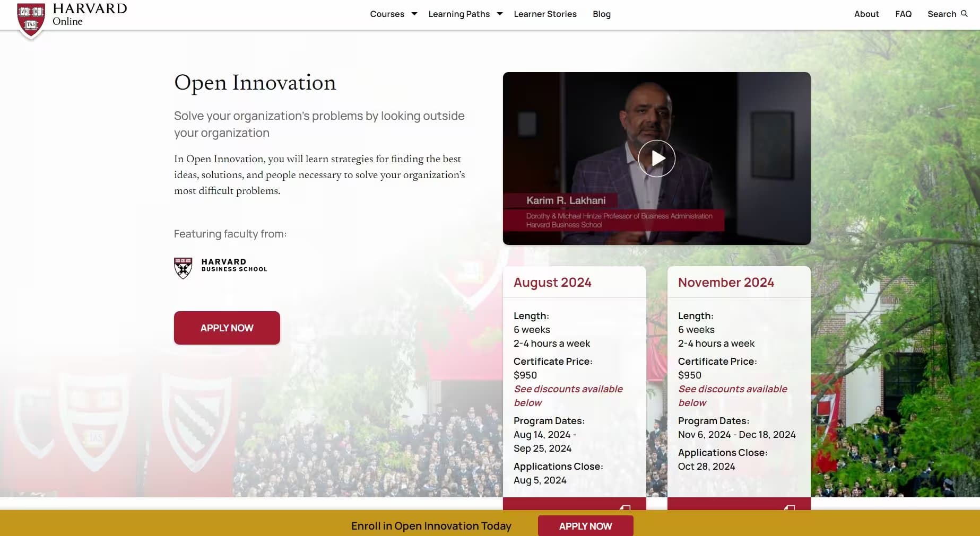
Task: Click APPLY NOW in the yellow enrollment banner
Action: (x=585, y=526)
